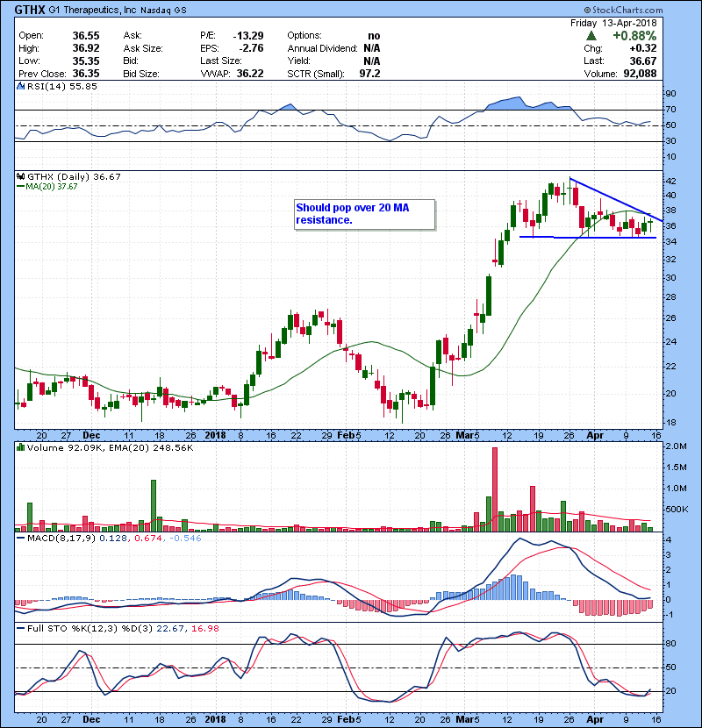Click the blue horizontal support line near 34

[x=588, y=237]
